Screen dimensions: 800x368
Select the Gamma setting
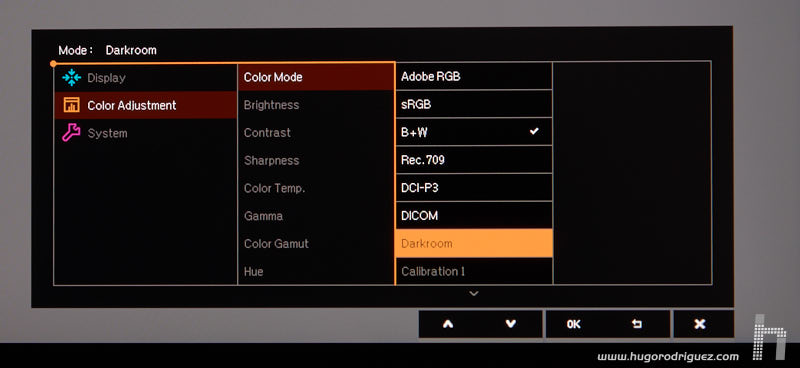point(316,216)
